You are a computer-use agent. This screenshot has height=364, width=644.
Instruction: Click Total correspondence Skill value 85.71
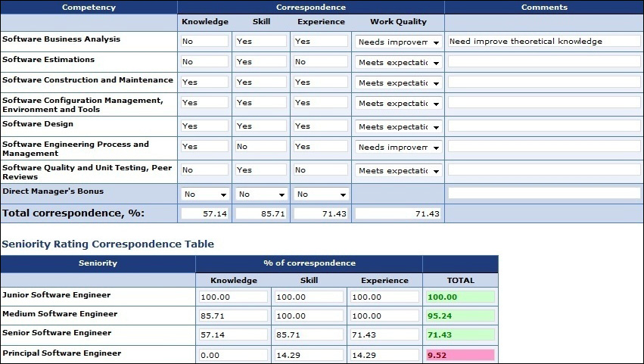click(x=261, y=213)
